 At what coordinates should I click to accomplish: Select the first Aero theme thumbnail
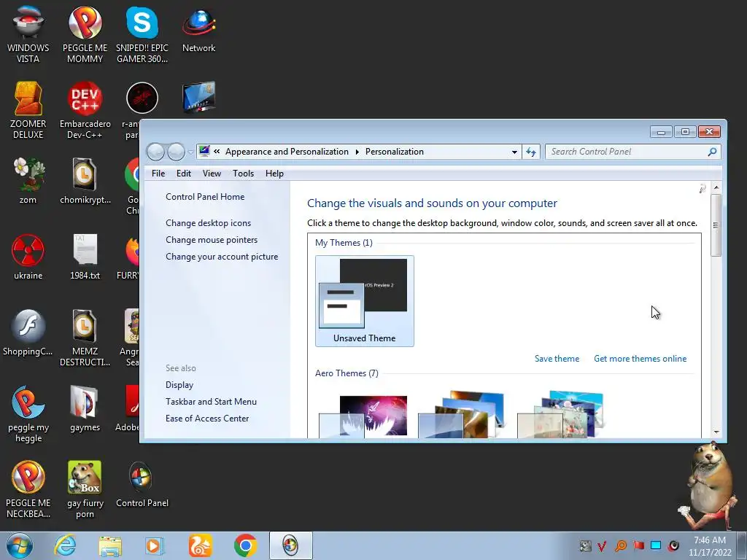click(365, 415)
